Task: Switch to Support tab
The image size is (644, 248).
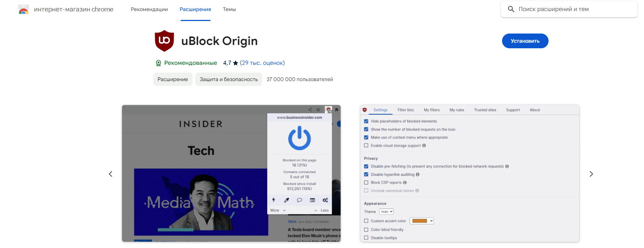Action: click(513, 110)
